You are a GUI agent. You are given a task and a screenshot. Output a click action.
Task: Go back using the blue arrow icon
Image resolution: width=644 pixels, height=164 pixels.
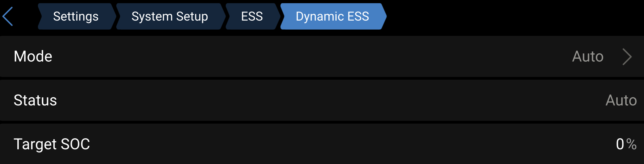tap(8, 16)
